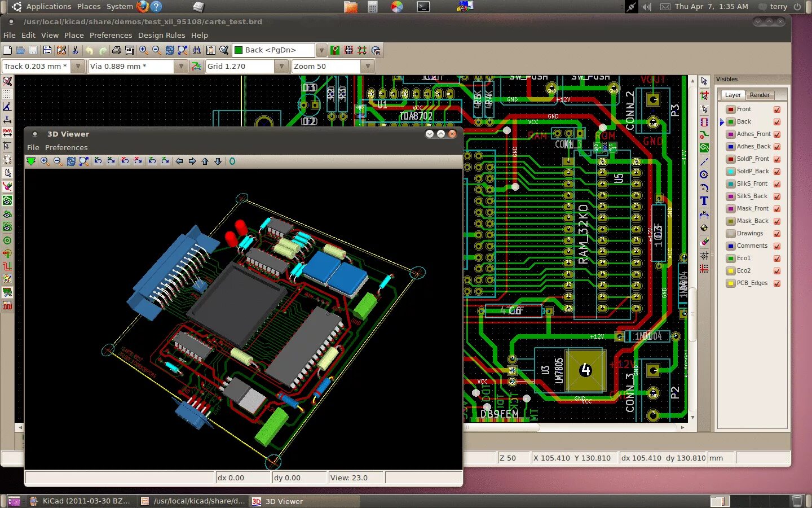The width and height of the screenshot is (812, 508).
Task: Expand the Grid size dropdown
Action: pyautogui.click(x=282, y=67)
